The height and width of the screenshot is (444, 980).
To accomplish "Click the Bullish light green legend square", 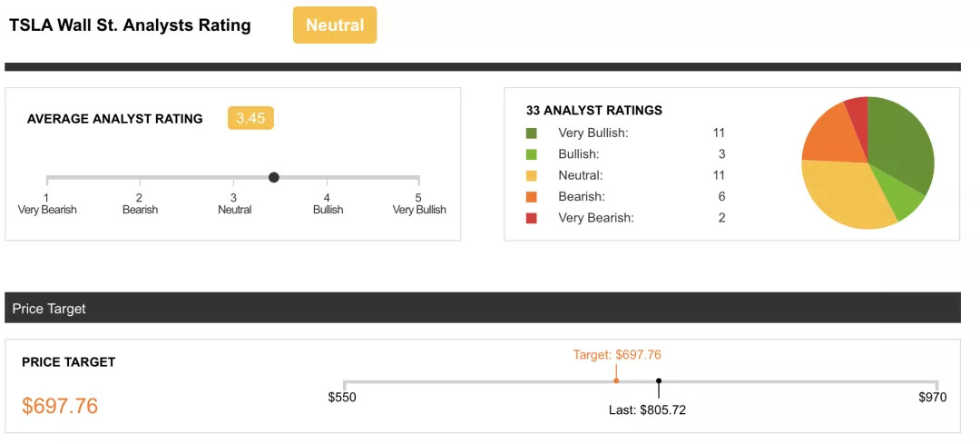I will pyautogui.click(x=532, y=154).
